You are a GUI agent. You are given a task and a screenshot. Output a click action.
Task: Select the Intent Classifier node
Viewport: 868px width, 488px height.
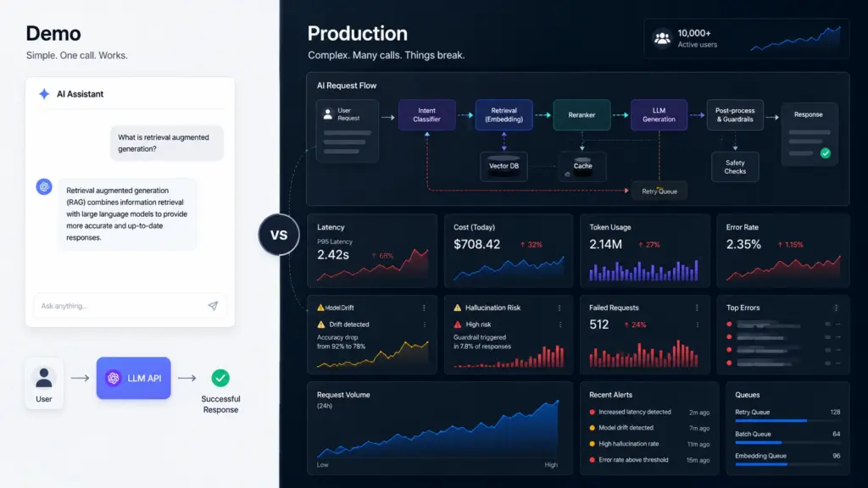pos(427,115)
